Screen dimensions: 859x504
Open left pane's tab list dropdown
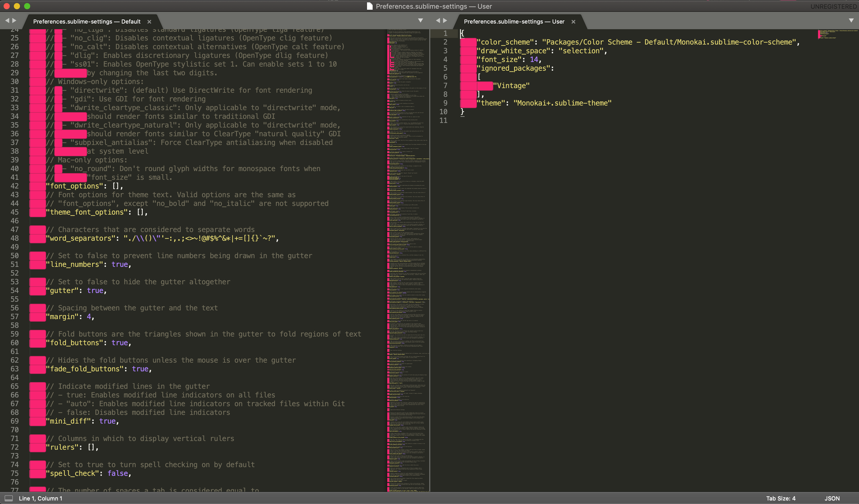420,20
